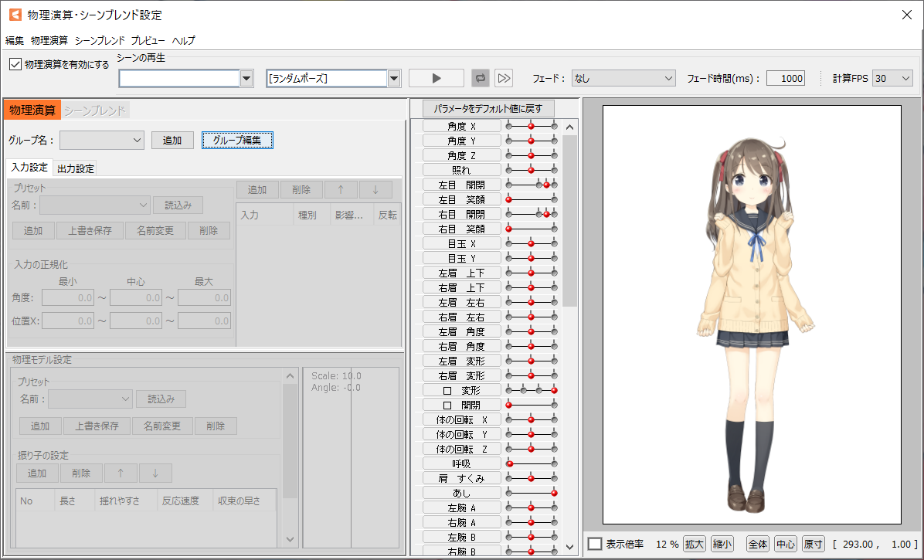The image size is (924, 560).
Task: Click the 全体 fit-all button
Action: coord(758,544)
